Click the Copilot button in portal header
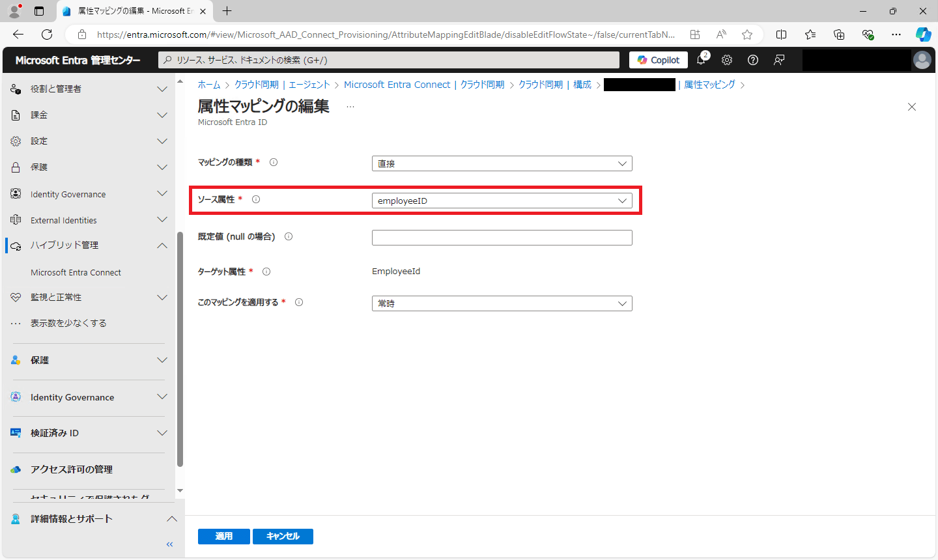938x560 pixels. [x=659, y=60]
